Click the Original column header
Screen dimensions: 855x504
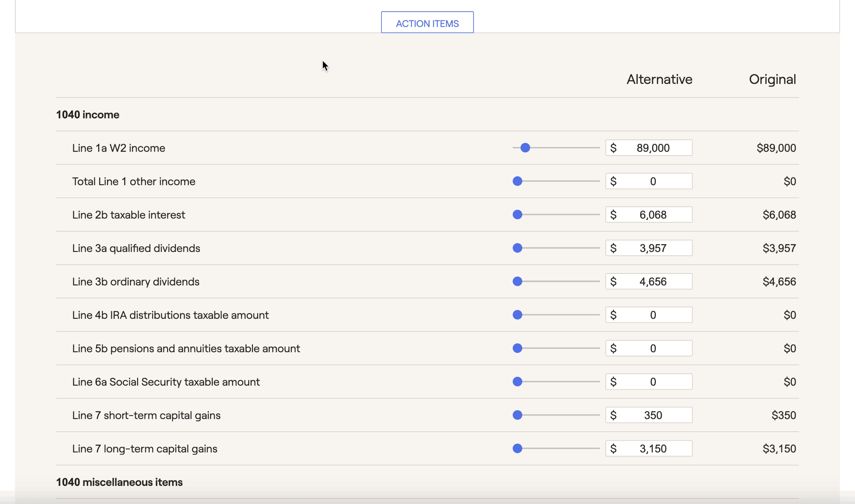click(772, 80)
